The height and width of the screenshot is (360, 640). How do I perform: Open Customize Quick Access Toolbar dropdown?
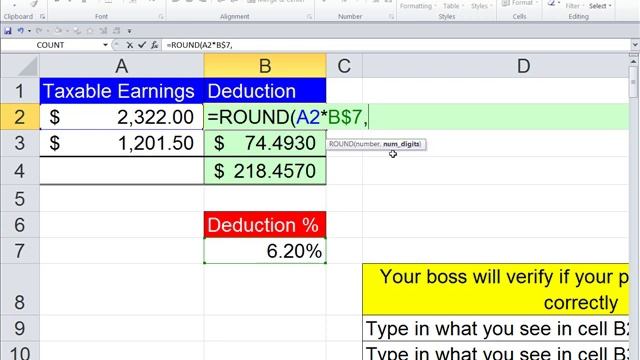(129, 31)
